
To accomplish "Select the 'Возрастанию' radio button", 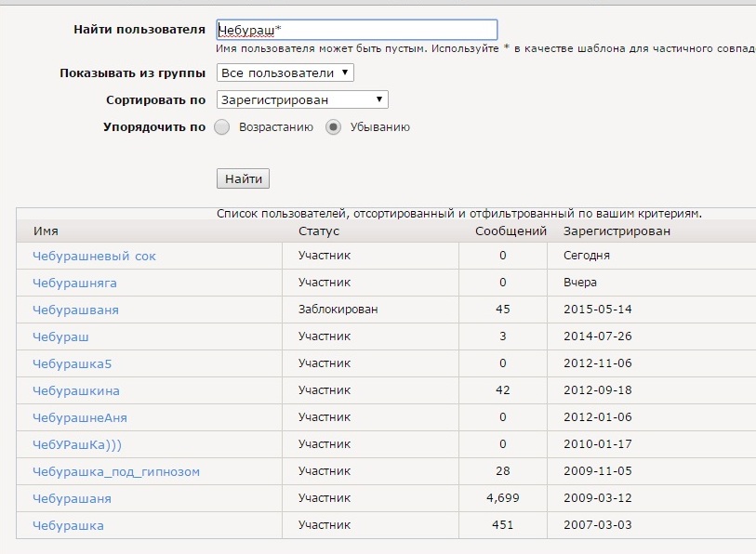I will pos(222,127).
